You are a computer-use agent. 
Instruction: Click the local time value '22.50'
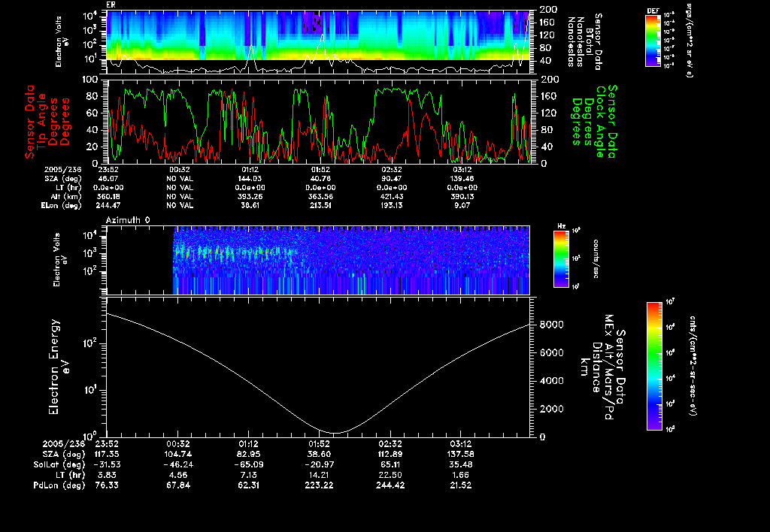click(x=390, y=475)
